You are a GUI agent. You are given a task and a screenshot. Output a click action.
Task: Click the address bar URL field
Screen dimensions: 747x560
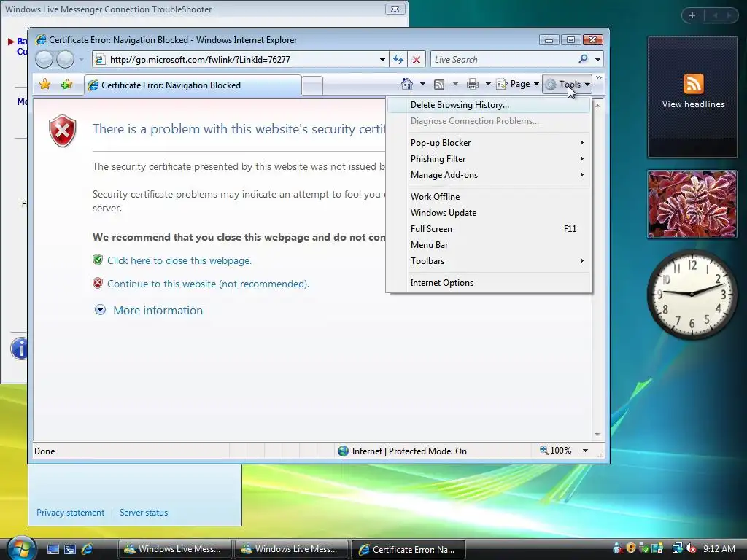(x=241, y=60)
